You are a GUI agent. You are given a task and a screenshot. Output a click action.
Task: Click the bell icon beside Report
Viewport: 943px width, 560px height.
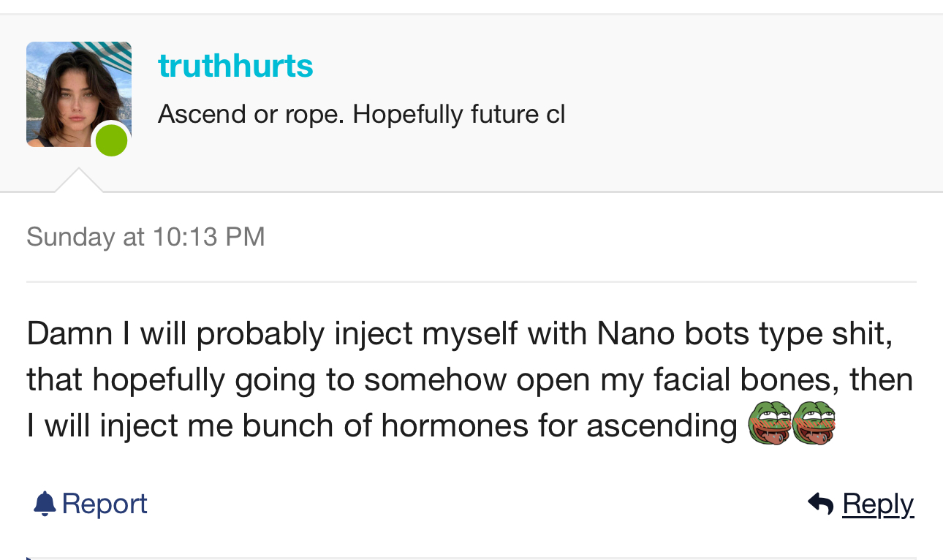coord(45,504)
